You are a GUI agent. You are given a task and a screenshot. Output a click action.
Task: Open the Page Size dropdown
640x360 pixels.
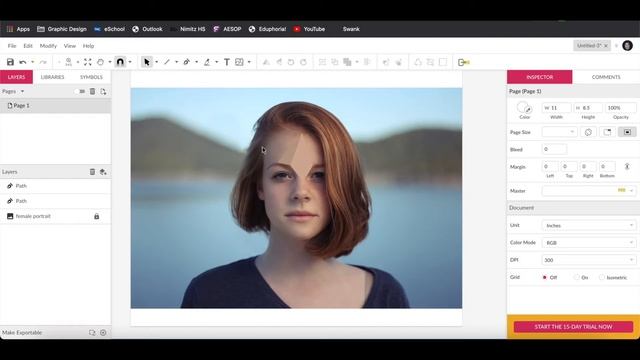click(x=559, y=132)
